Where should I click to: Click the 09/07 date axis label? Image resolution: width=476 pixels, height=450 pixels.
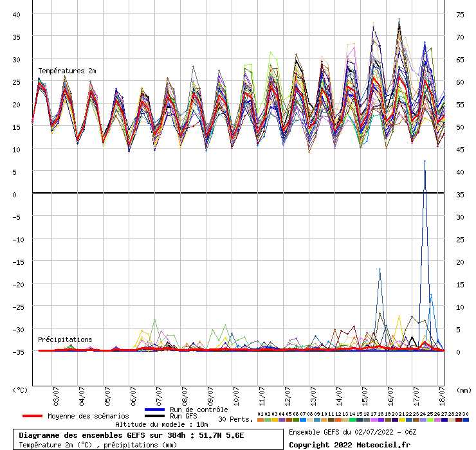[211, 396]
